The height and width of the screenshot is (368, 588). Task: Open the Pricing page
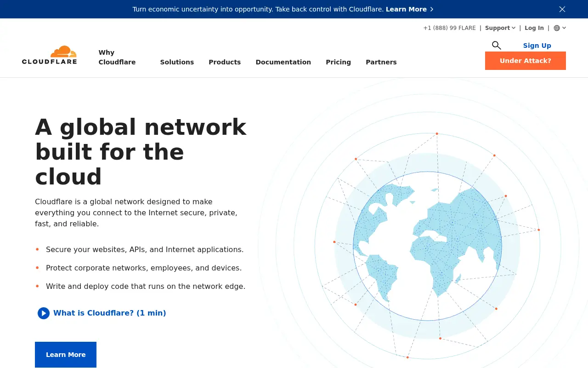[339, 62]
